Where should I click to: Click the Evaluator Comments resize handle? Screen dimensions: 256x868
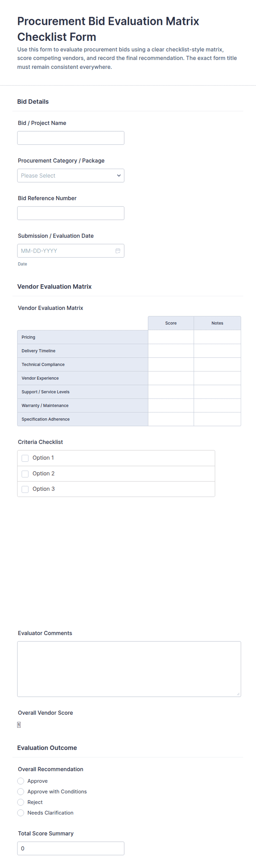[238, 694]
